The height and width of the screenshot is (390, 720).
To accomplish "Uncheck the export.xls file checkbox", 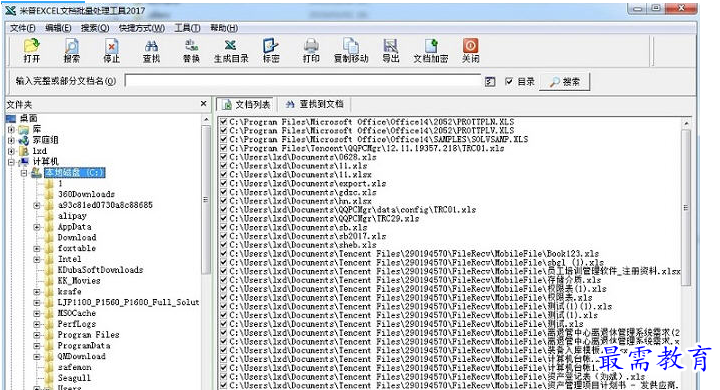I will point(224,183).
